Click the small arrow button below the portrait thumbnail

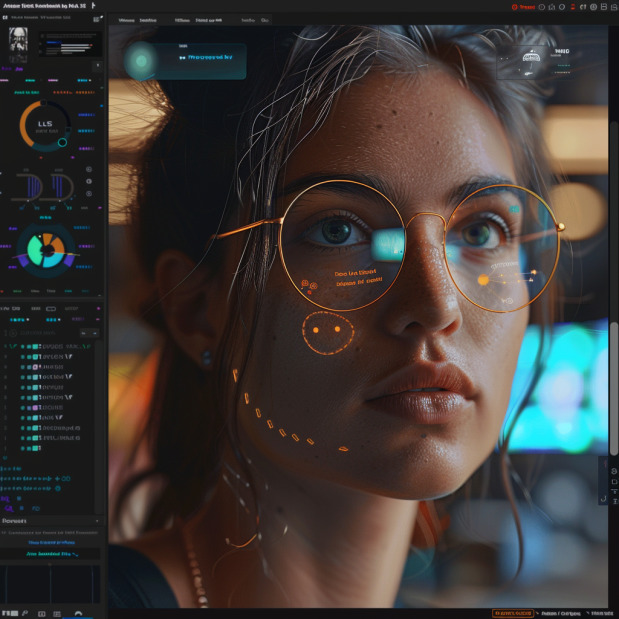tap(97, 66)
